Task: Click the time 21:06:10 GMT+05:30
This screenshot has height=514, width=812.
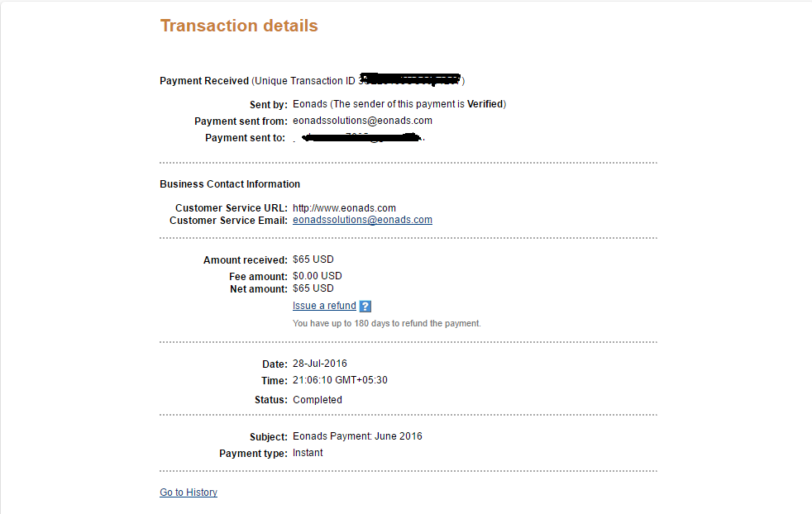Action: (340, 380)
